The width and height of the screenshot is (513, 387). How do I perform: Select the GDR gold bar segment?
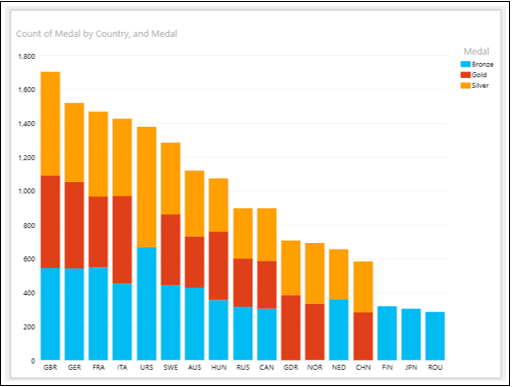click(291, 328)
